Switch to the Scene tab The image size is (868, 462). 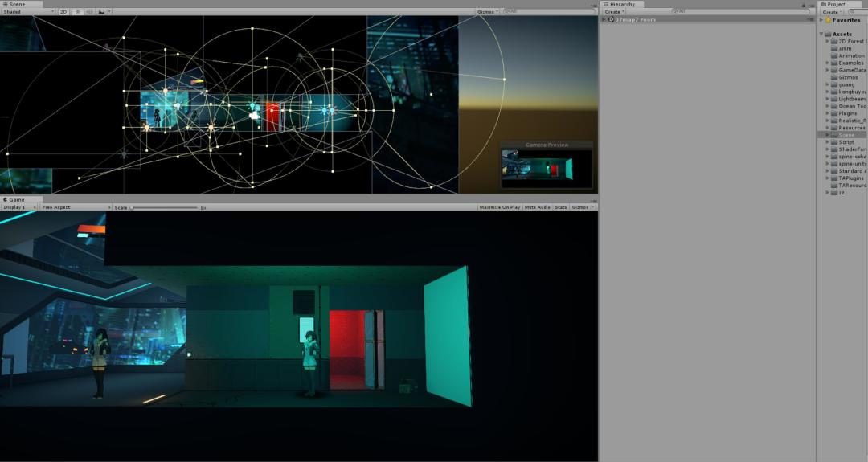(x=14, y=4)
